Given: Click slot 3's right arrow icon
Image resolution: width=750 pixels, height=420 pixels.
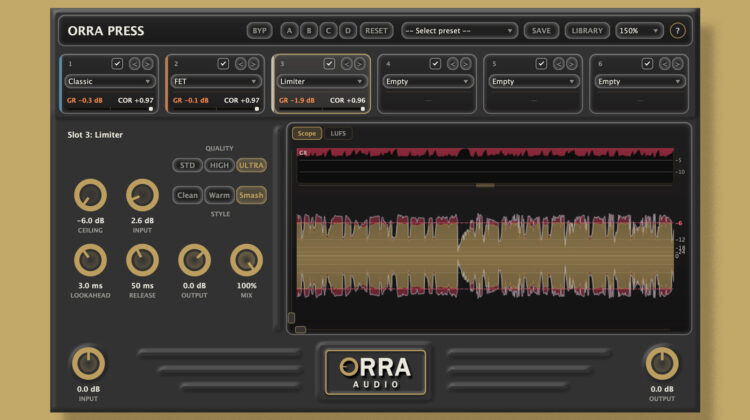Looking at the screenshot, I should (359, 64).
